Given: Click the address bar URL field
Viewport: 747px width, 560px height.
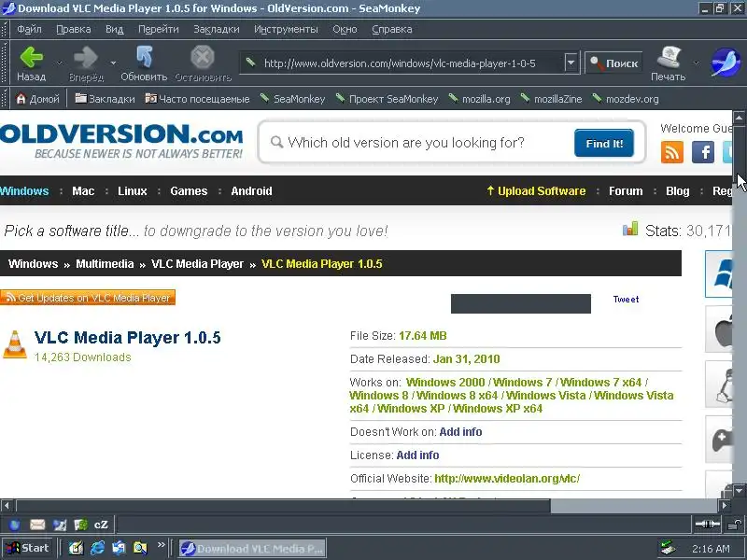Looking at the screenshot, I should pyautogui.click(x=402, y=63).
